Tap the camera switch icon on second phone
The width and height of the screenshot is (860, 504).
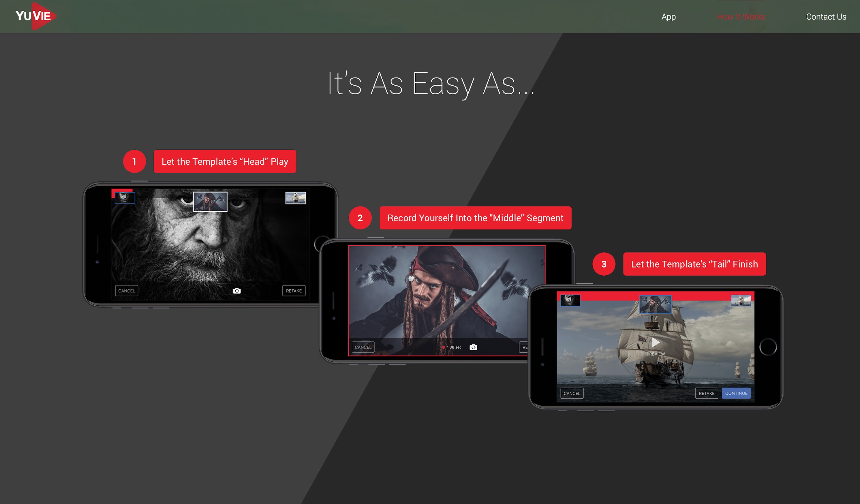[473, 347]
